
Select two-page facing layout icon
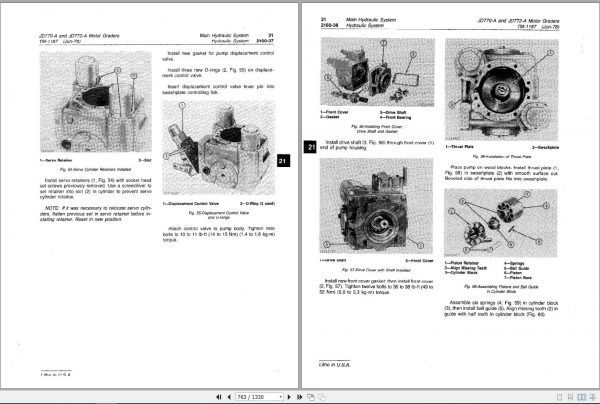tap(582, 397)
